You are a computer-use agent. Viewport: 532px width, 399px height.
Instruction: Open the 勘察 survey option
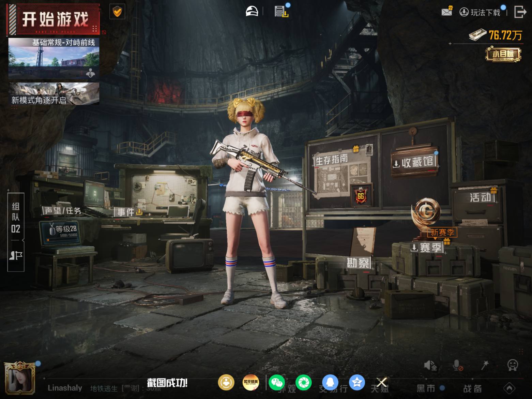pyautogui.click(x=358, y=263)
